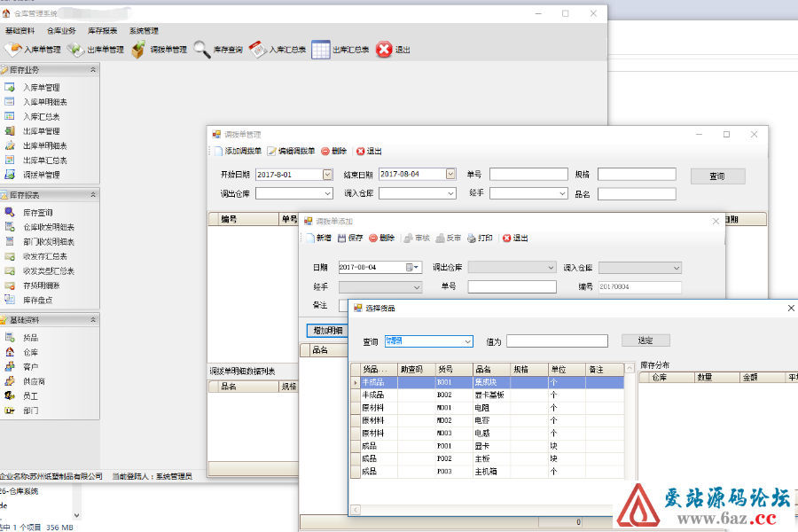
Task: Collapse the 库存报表 sidebar group
Action: (93, 195)
